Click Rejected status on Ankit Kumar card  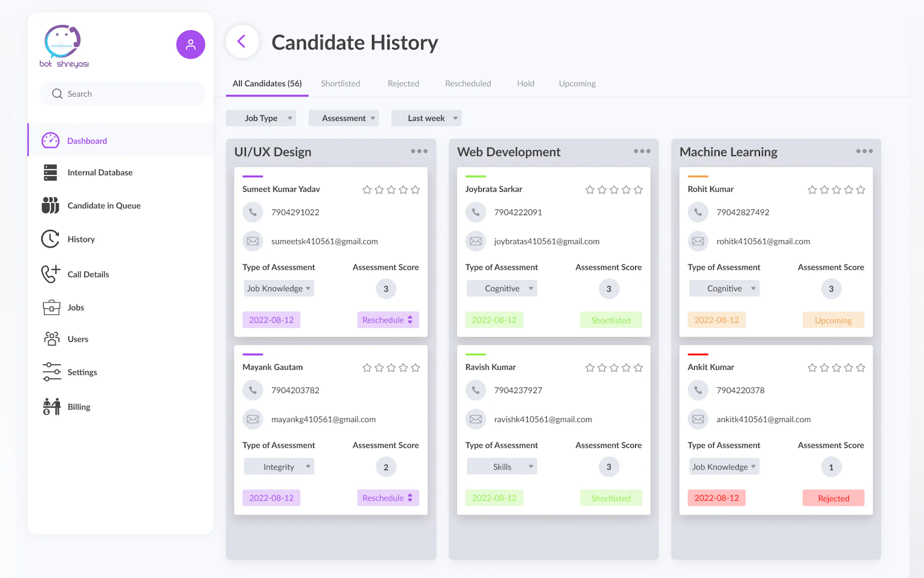click(x=833, y=498)
